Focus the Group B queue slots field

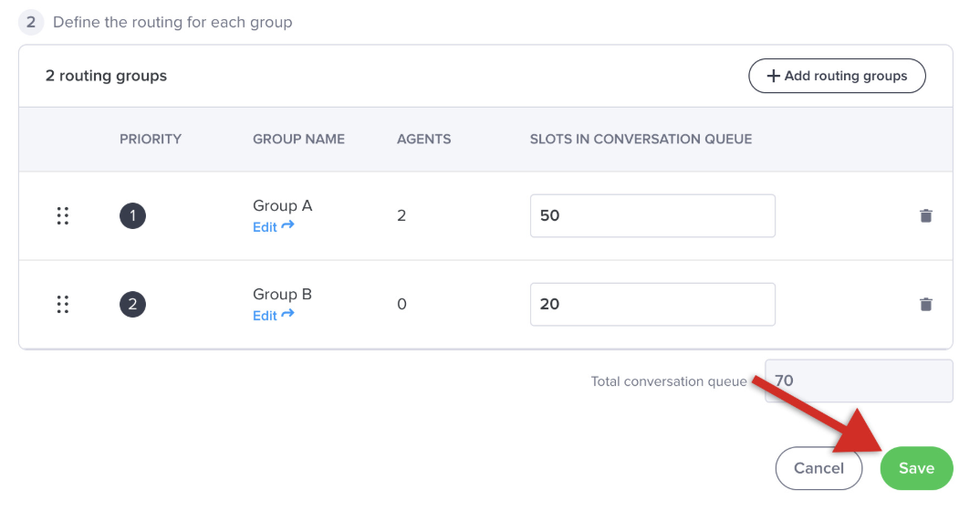click(652, 305)
